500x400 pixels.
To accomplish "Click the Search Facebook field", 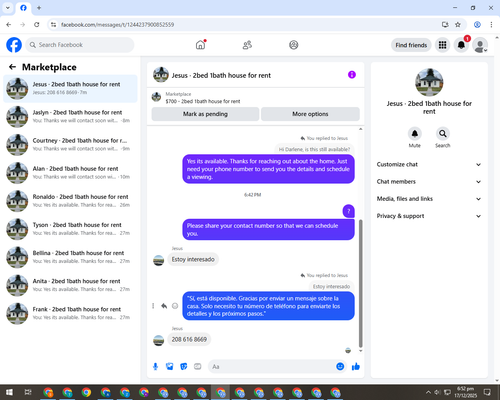I will pos(80,45).
